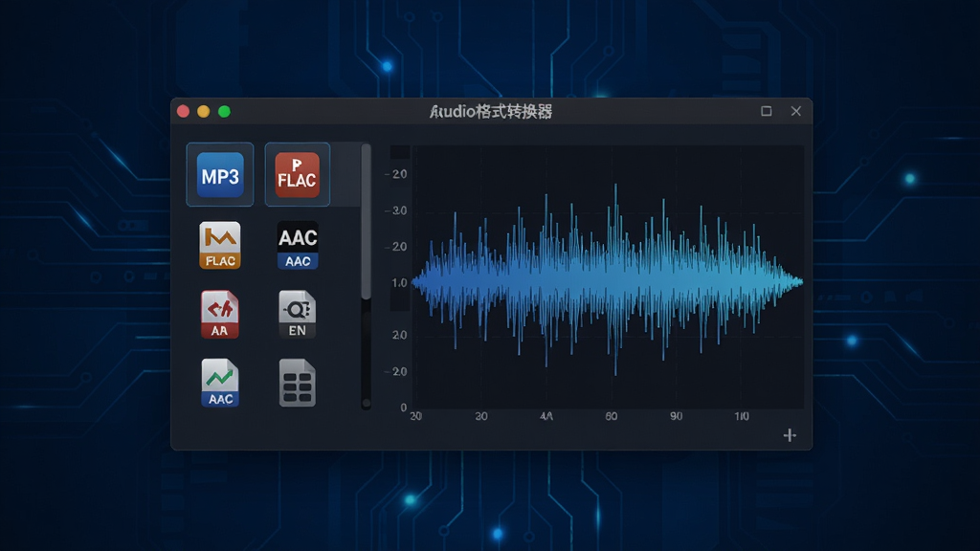Select the black AAC format icon

coord(298,245)
